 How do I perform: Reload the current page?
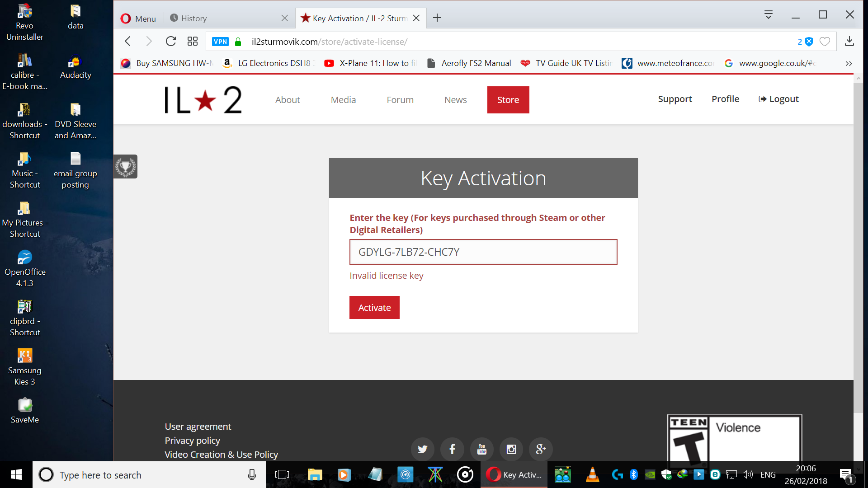[x=171, y=42]
